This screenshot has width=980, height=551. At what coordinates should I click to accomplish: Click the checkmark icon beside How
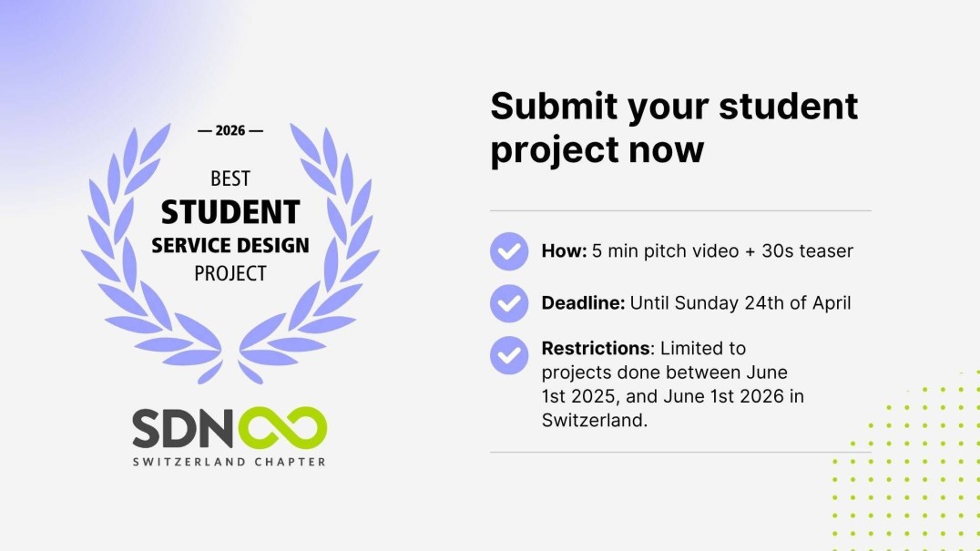[509, 250]
